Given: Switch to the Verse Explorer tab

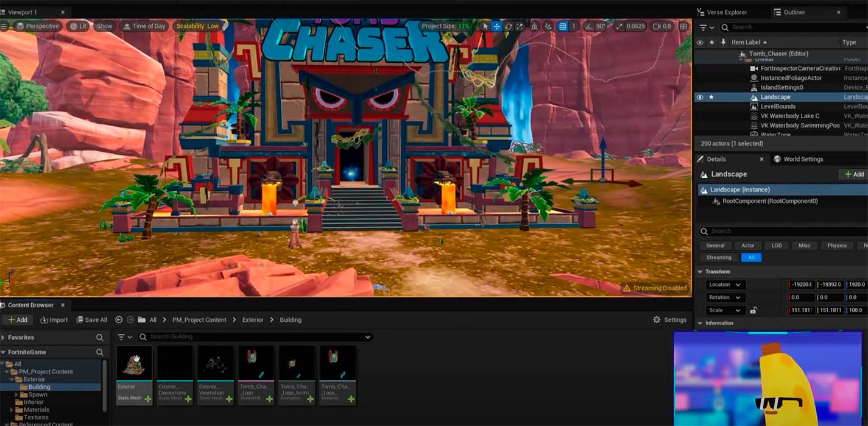Looking at the screenshot, I should point(722,12).
